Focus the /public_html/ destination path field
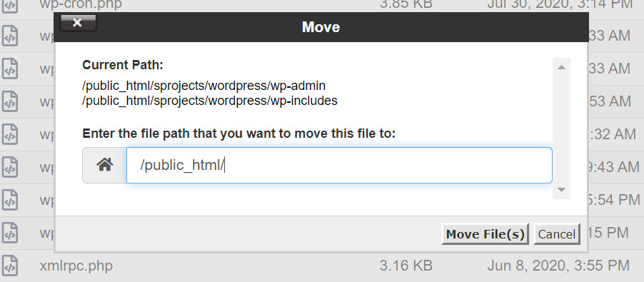 [x=339, y=165]
